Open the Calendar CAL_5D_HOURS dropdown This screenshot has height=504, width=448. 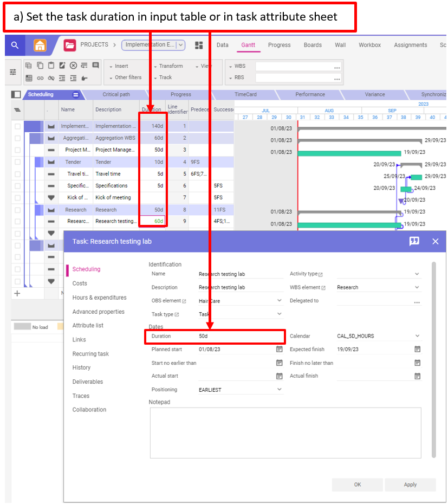[x=417, y=336]
